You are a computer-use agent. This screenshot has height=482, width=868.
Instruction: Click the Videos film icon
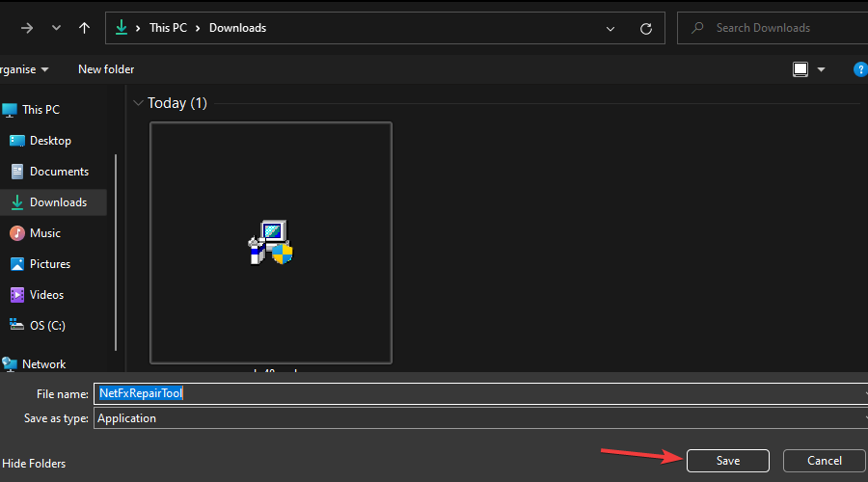pyautogui.click(x=17, y=295)
